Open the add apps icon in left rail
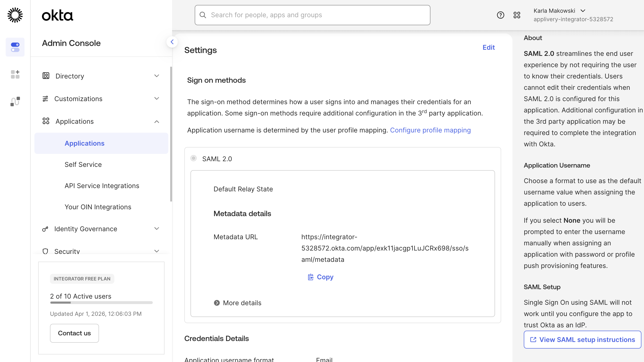This screenshot has width=644, height=362. point(15,74)
